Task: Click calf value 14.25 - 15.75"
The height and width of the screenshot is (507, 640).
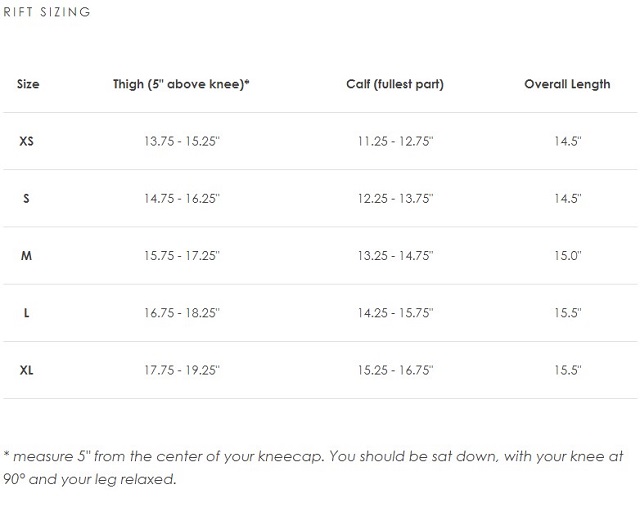Action: 395,313
